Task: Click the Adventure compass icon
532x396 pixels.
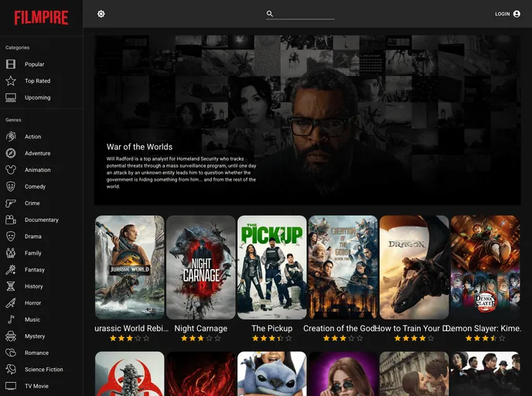Action: pos(11,153)
